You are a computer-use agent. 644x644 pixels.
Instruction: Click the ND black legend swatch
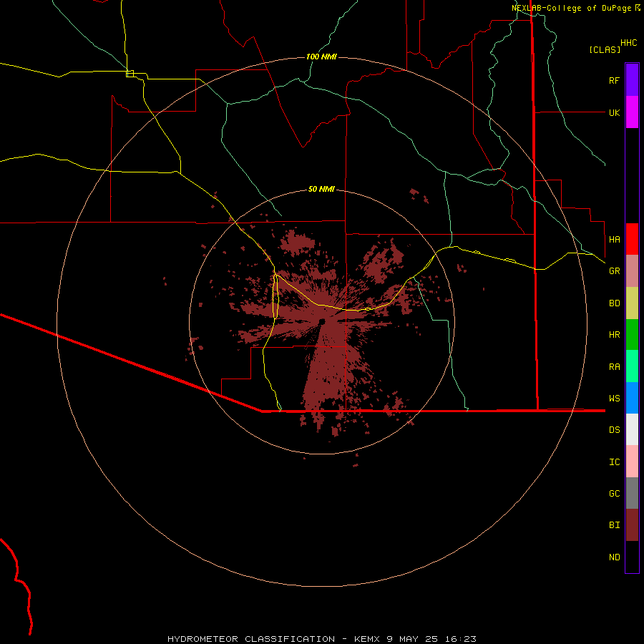coord(632,557)
